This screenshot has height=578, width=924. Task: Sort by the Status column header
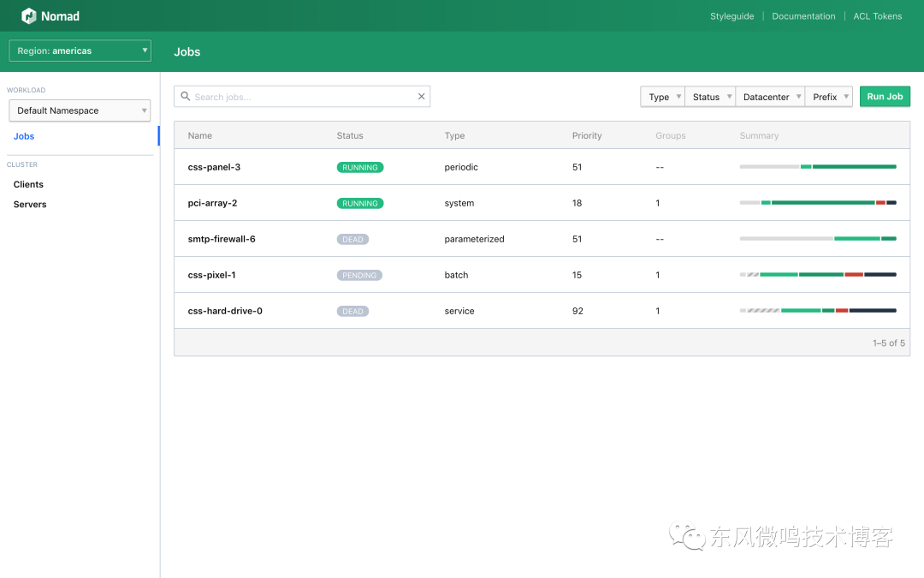350,135
